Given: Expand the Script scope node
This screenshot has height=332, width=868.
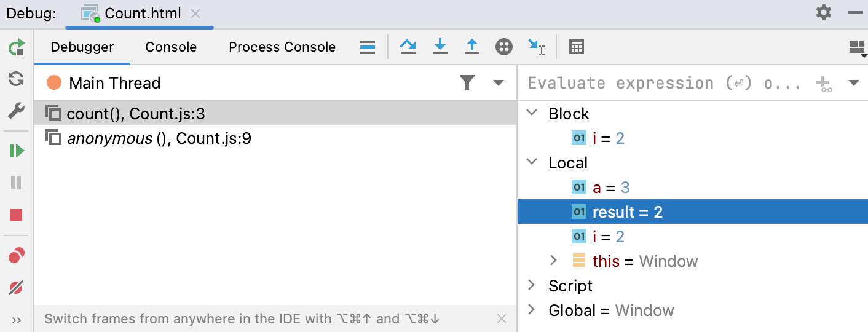Looking at the screenshot, I should click(532, 285).
